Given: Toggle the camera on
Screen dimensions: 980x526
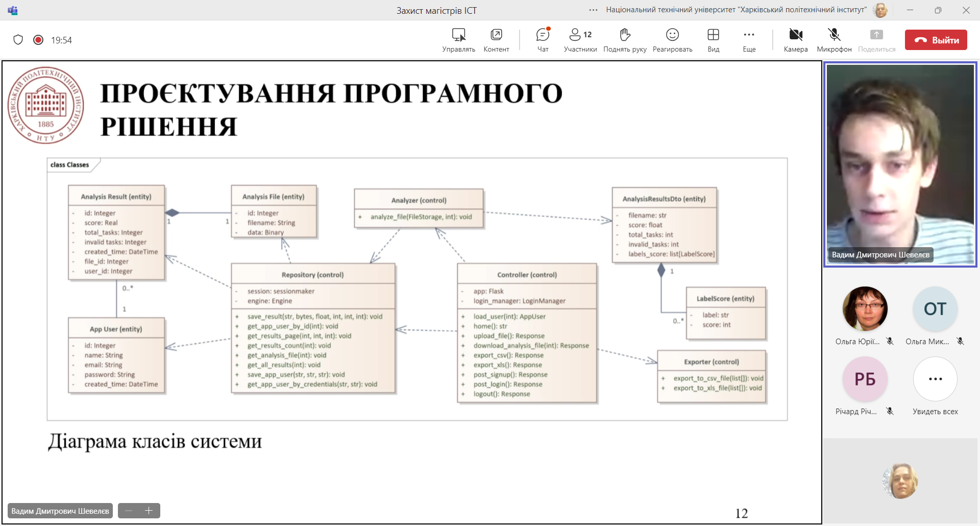Looking at the screenshot, I should tap(795, 40).
